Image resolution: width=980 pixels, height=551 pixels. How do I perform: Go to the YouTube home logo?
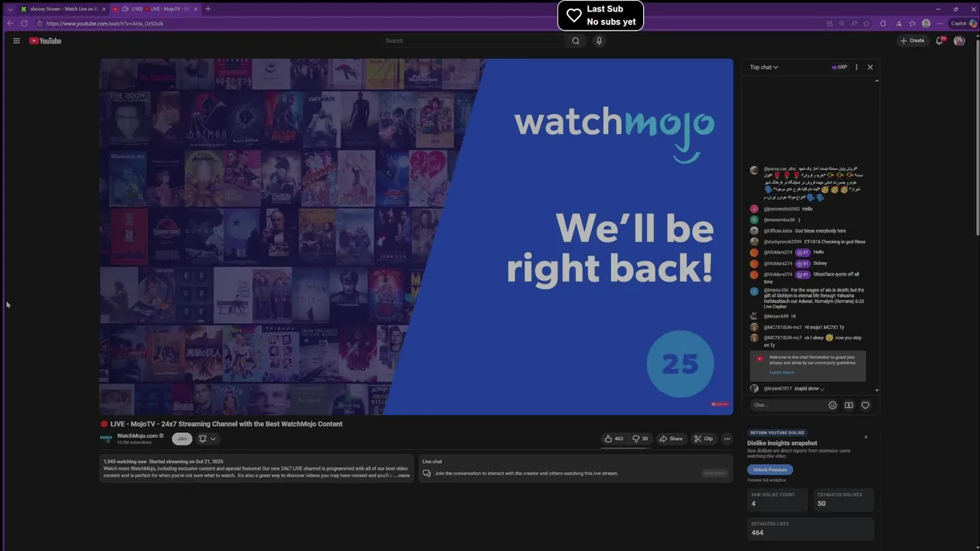(45, 41)
